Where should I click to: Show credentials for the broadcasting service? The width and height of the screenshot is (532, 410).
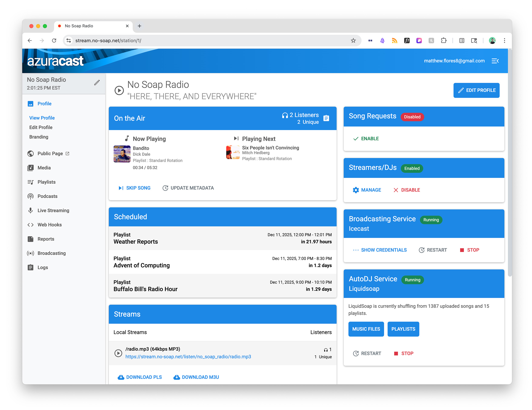pyautogui.click(x=380, y=250)
